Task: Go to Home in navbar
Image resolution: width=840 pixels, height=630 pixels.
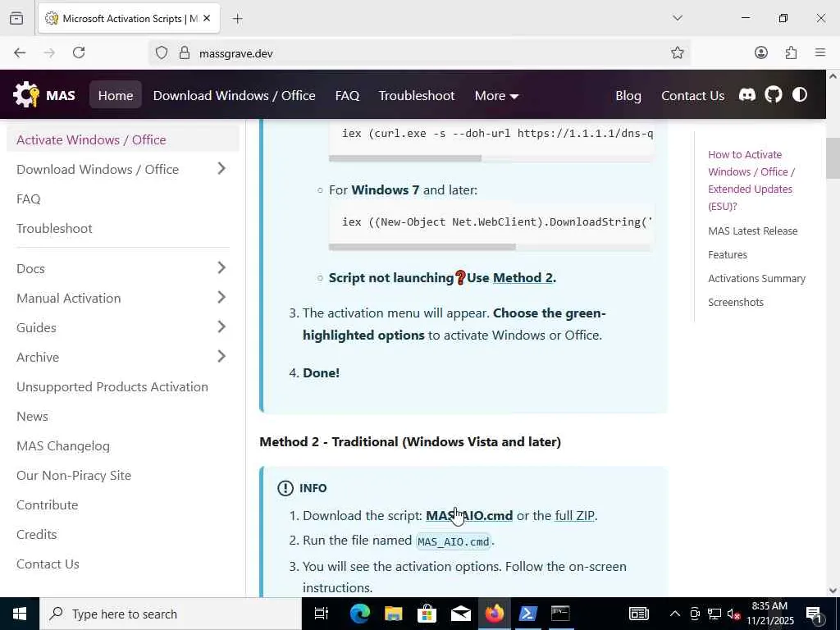Action: pyautogui.click(x=115, y=95)
